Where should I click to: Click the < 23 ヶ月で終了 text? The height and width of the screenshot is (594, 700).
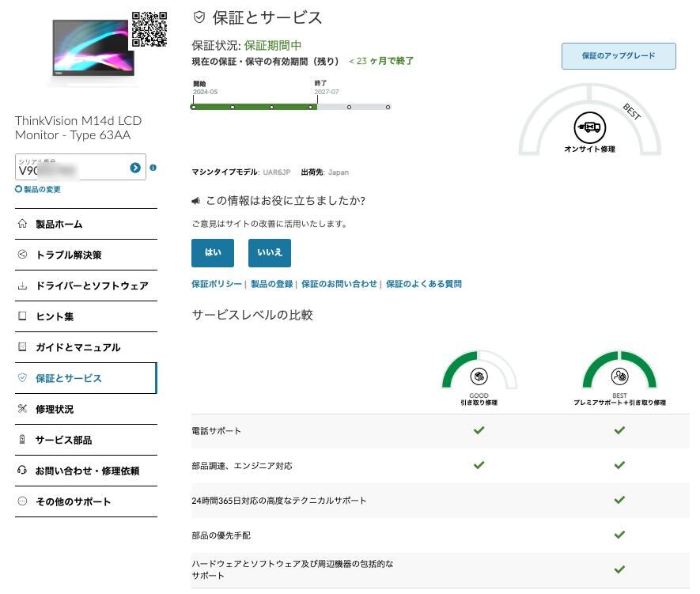pyautogui.click(x=380, y=61)
